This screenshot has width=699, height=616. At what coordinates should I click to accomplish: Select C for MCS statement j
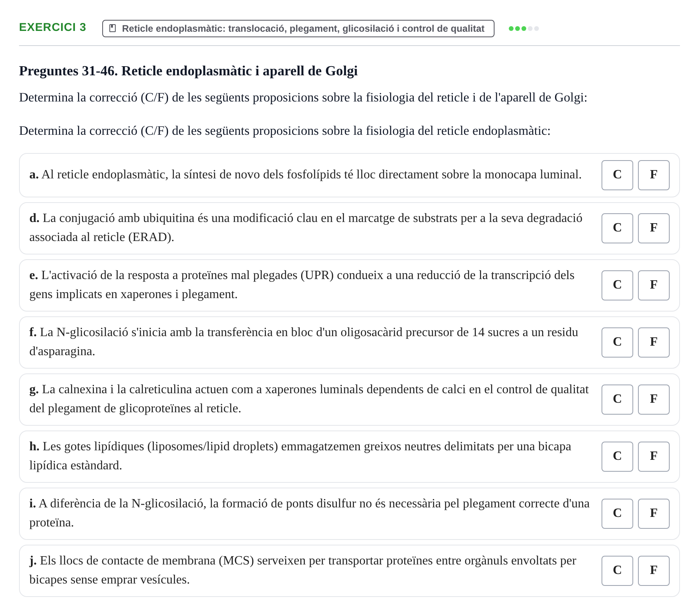click(x=617, y=571)
